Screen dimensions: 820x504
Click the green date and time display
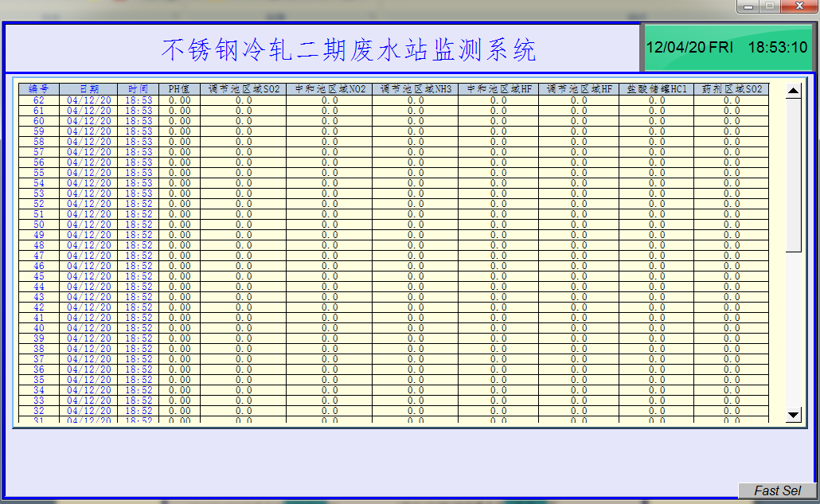[x=726, y=48]
